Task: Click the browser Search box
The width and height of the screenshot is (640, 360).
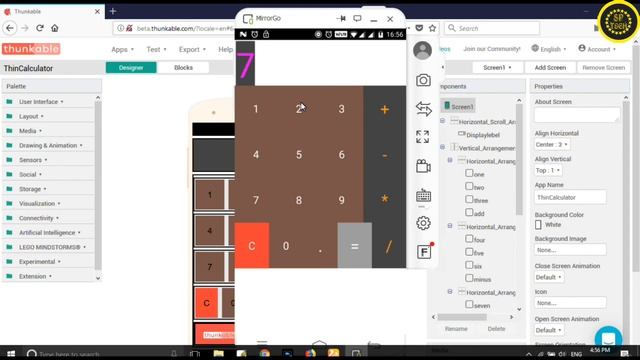Action: [492, 28]
